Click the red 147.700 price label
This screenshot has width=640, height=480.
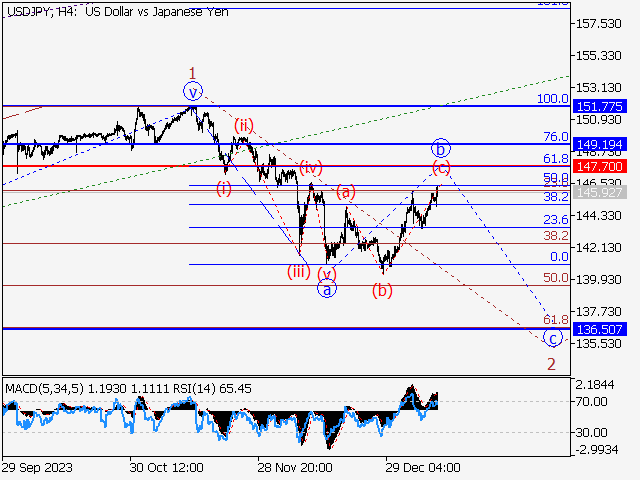599,167
